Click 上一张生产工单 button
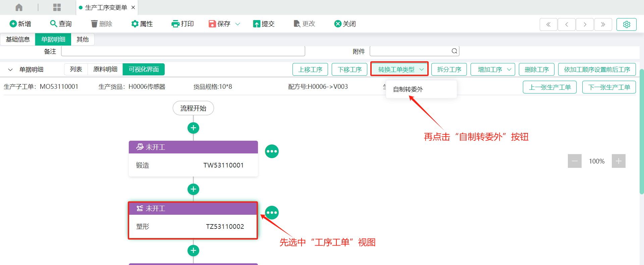Screen dimensions: 644x265 [x=550, y=87]
